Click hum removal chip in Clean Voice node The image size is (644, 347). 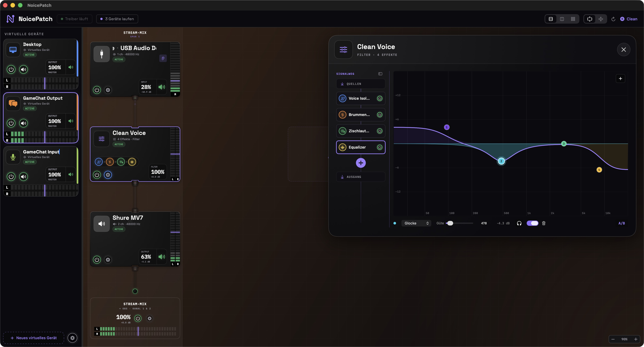(110, 162)
